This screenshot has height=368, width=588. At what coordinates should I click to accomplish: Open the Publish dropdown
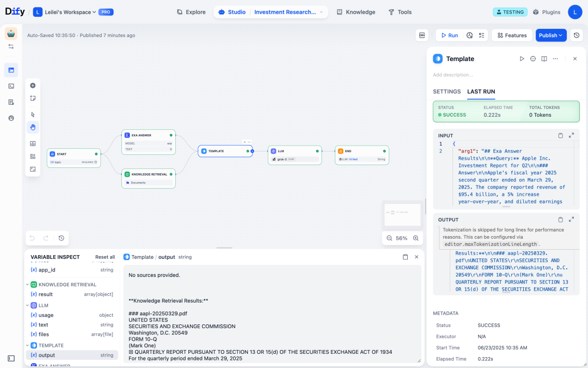[550, 35]
